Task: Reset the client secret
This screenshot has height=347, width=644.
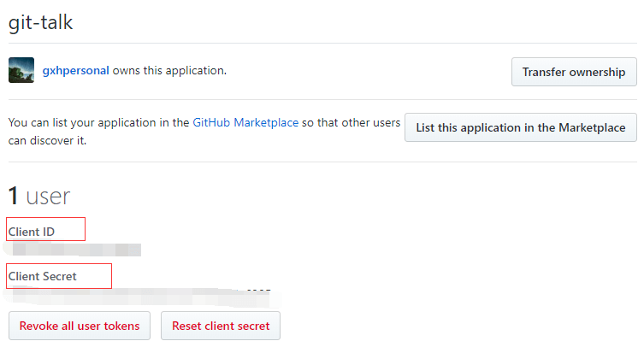Action: (221, 326)
